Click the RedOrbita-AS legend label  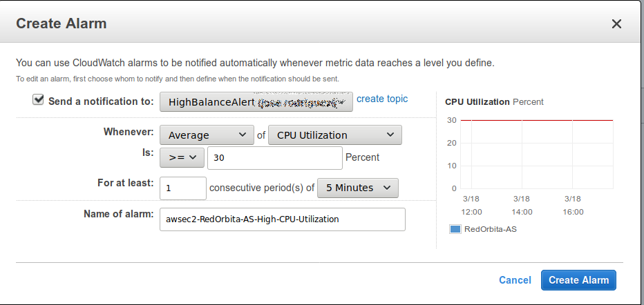click(490, 229)
